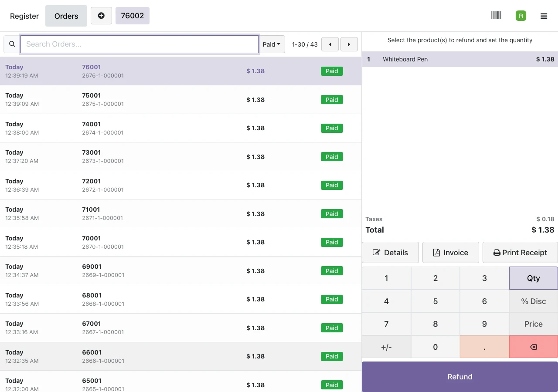The width and height of the screenshot is (558, 392).
Task: Click the Search Orders input field
Action: (139, 44)
